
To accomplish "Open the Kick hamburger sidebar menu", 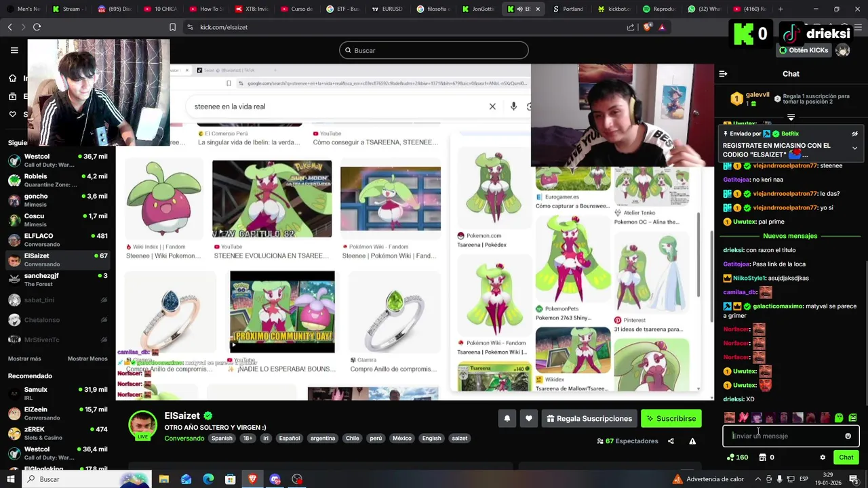I will click(14, 50).
